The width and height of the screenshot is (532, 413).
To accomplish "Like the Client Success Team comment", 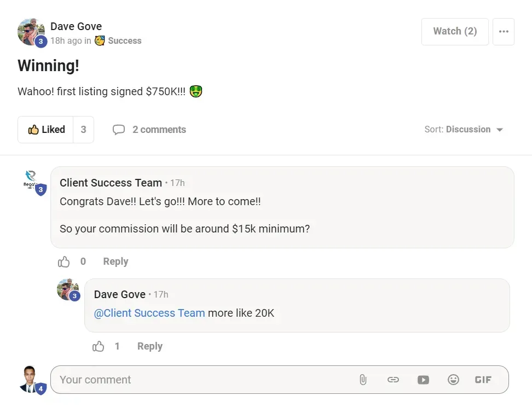I will tap(64, 261).
